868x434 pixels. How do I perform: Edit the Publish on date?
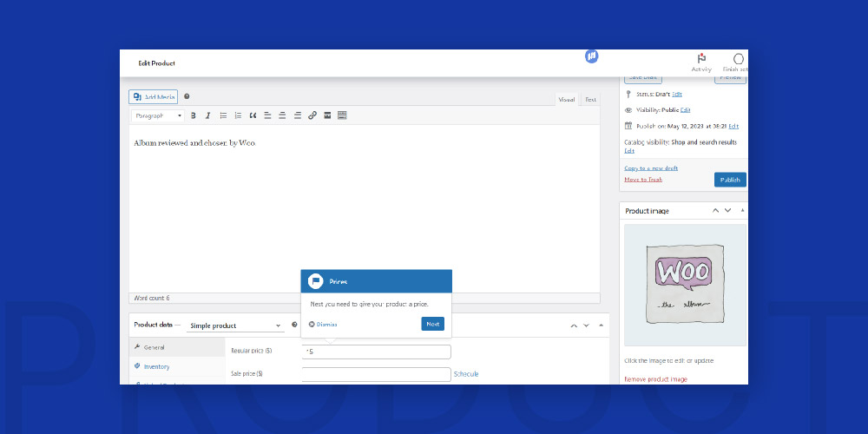pyautogui.click(x=733, y=126)
